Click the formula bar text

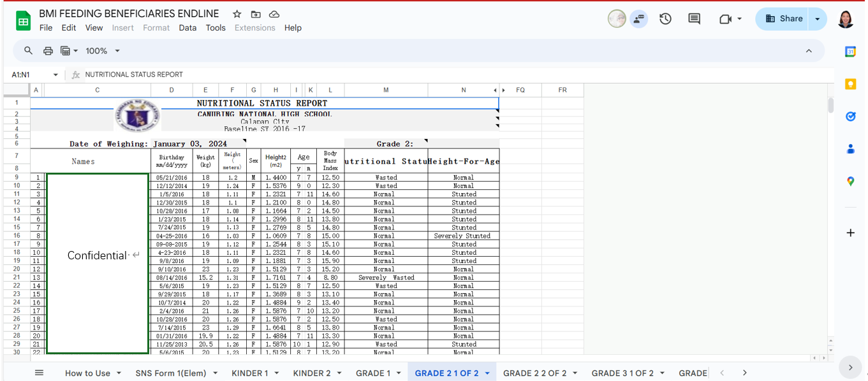134,75
